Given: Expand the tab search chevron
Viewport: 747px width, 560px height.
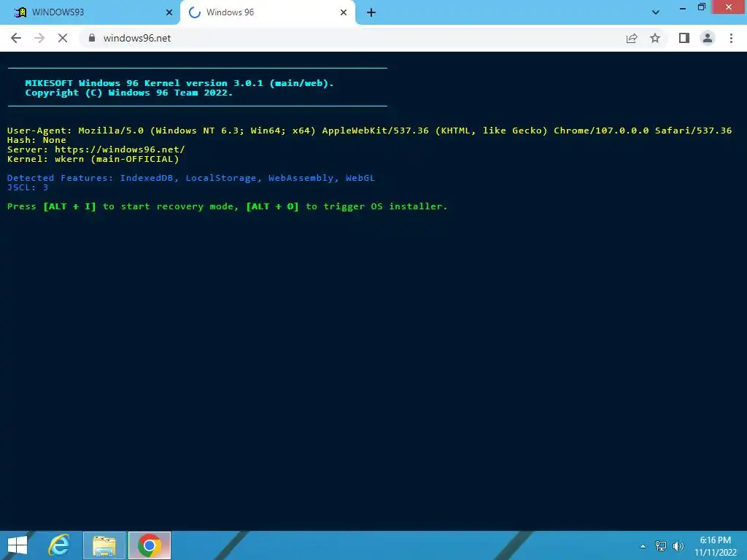Looking at the screenshot, I should tap(656, 13).
